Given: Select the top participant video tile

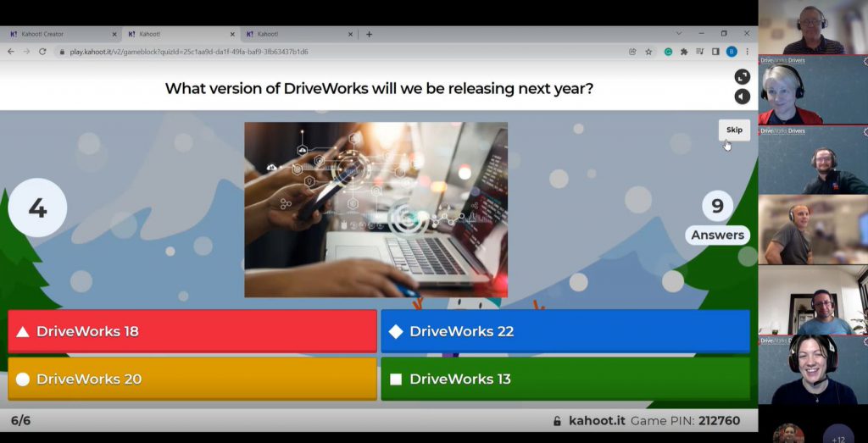Looking at the screenshot, I should click(813, 27).
